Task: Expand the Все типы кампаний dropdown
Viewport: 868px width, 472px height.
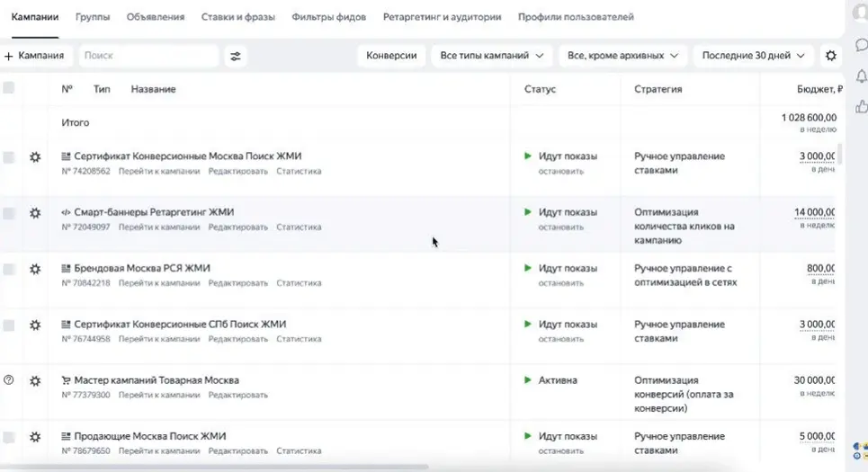Action: (491, 56)
